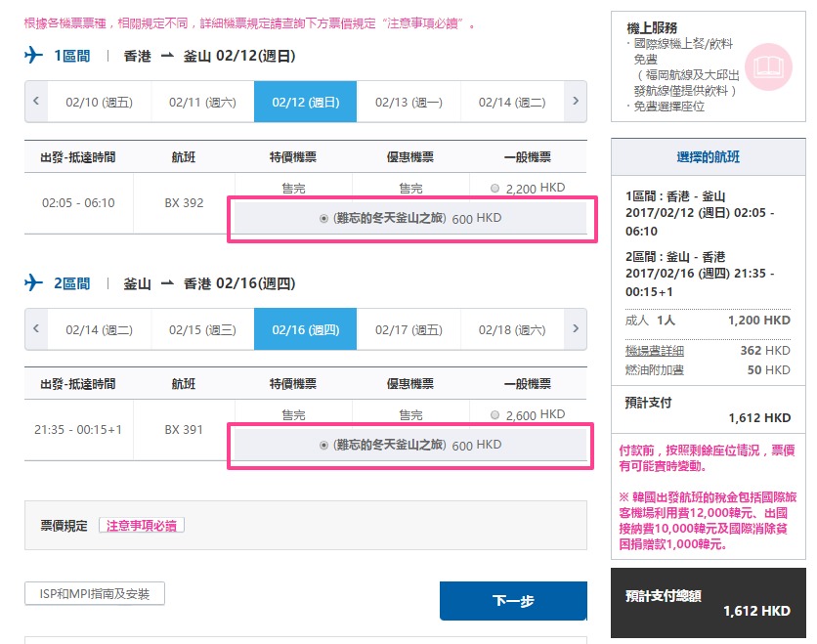This screenshot has height=644, width=817.
Task: Select departure date 02/13 (週一)
Action: tap(408, 103)
